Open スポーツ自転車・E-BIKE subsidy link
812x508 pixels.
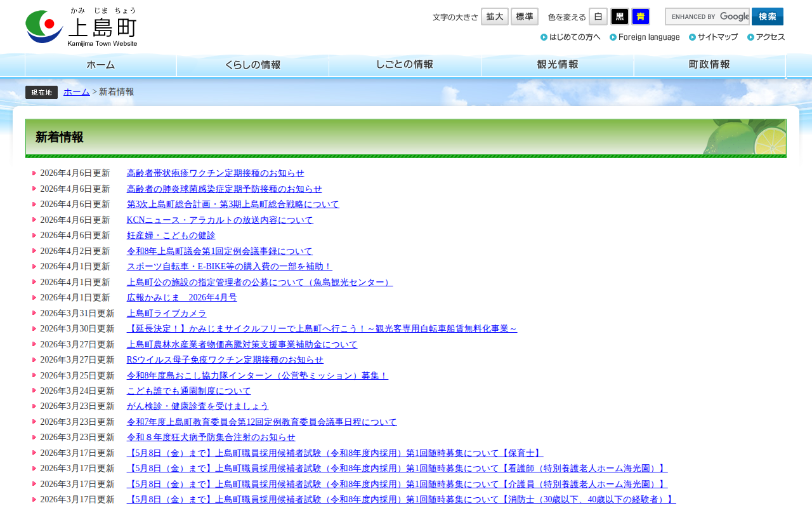[x=230, y=267]
